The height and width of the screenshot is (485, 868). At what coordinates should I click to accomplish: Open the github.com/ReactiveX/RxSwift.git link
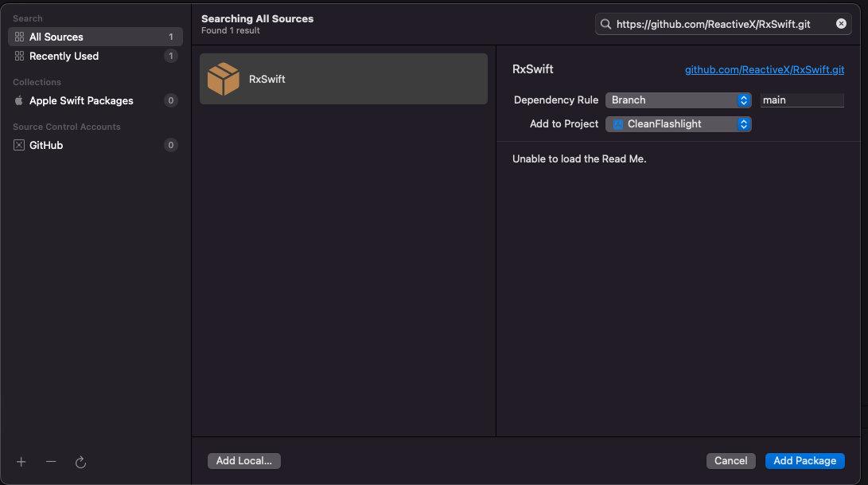(x=765, y=70)
